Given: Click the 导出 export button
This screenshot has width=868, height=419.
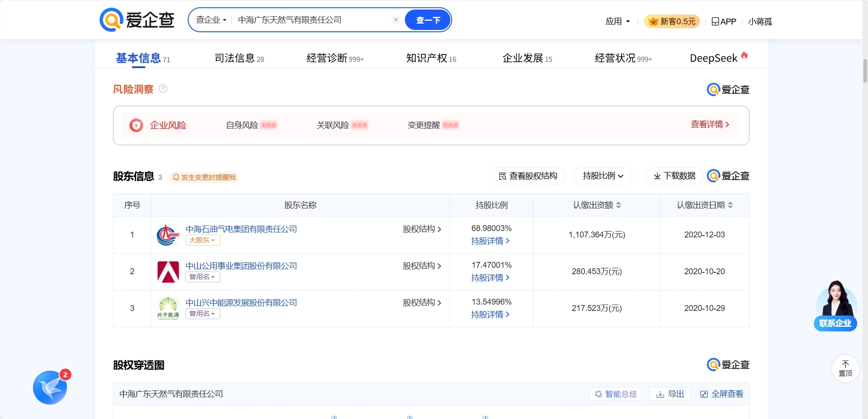Looking at the screenshot, I should [670, 394].
